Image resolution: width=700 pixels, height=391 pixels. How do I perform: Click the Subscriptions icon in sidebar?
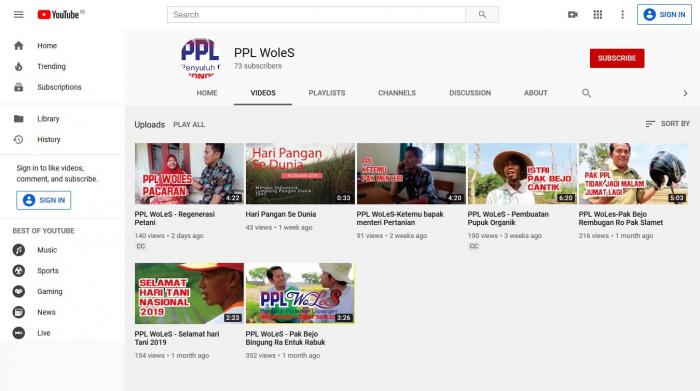tap(19, 87)
